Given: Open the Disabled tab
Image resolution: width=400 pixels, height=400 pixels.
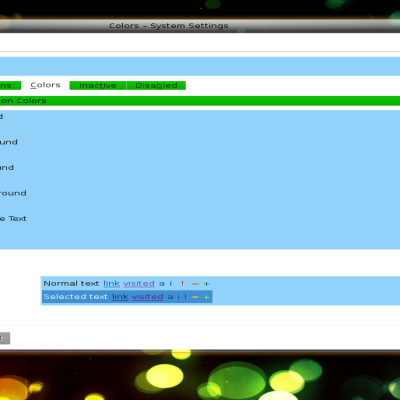Looking at the screenshot, I should [156, 86].
